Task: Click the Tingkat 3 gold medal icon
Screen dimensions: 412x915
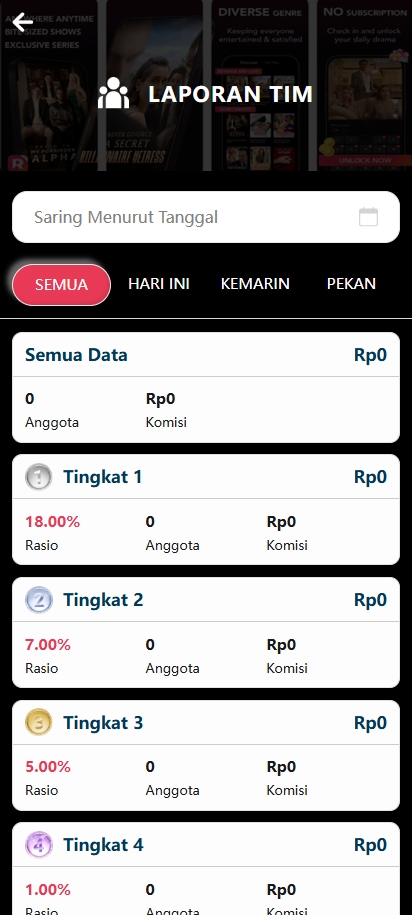Action: coord(39,722)
